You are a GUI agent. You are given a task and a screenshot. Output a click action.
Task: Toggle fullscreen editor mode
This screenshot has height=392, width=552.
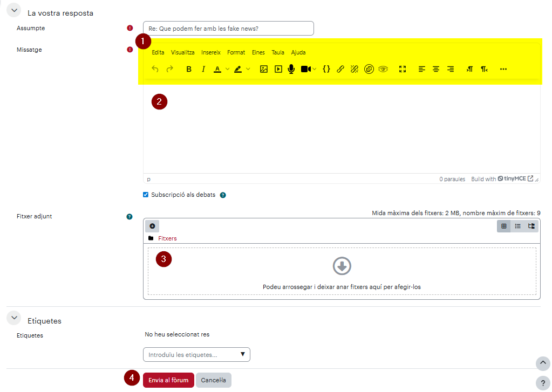click(x=403, y=69)
